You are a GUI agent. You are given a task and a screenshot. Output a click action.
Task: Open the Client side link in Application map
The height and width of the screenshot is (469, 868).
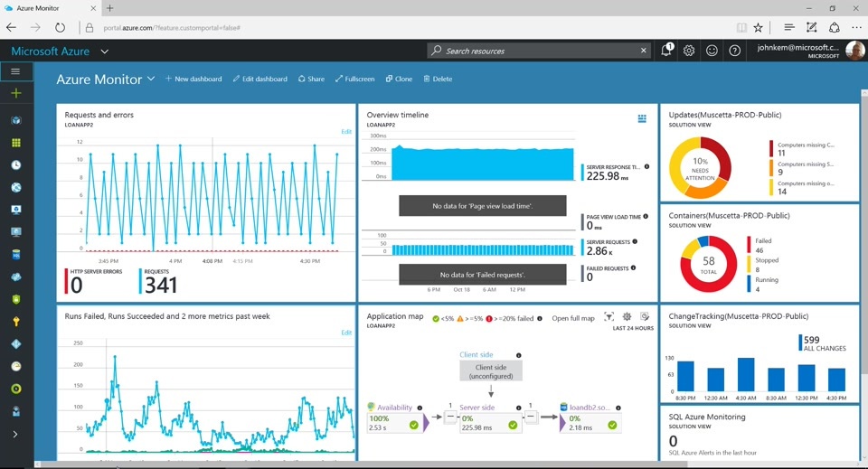(x=476, y=354)
